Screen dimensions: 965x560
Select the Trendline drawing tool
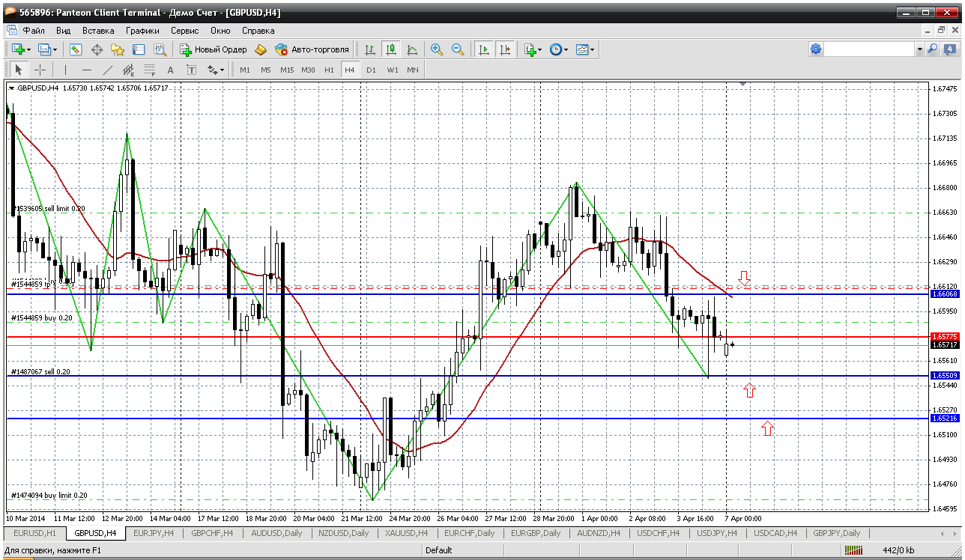(107, 70)
